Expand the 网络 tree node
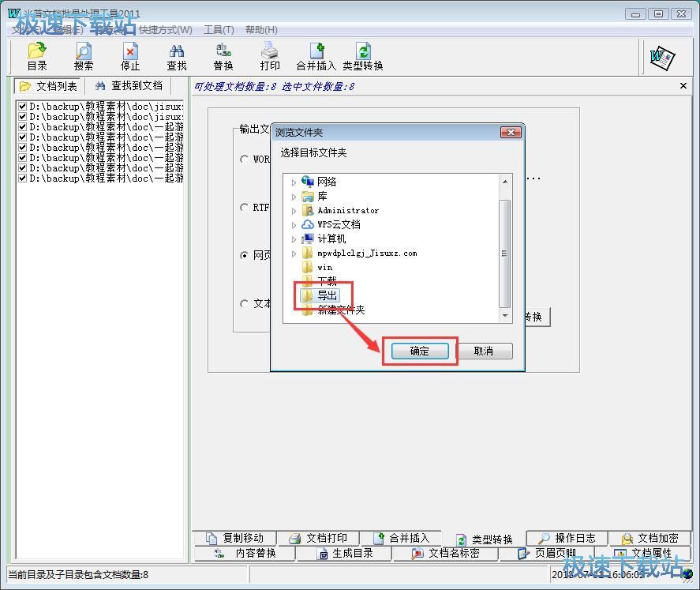700x590 pixels. click(x=294, y=182)
